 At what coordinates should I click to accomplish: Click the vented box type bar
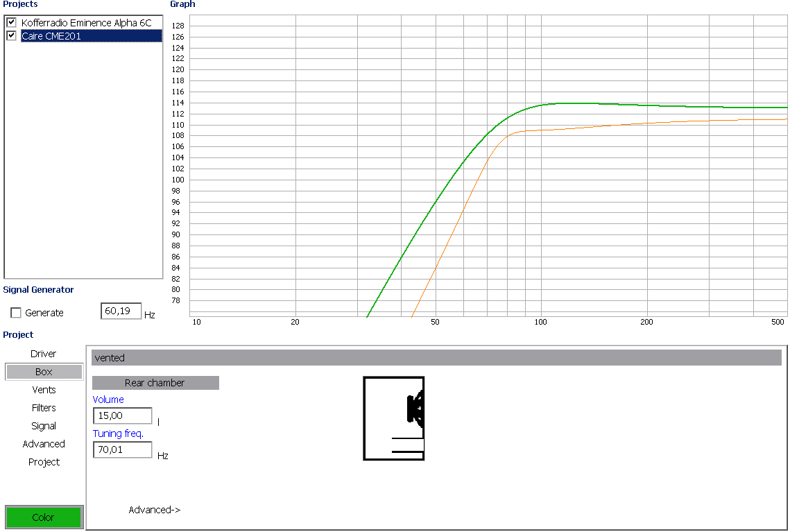click(x=436, y=358)
